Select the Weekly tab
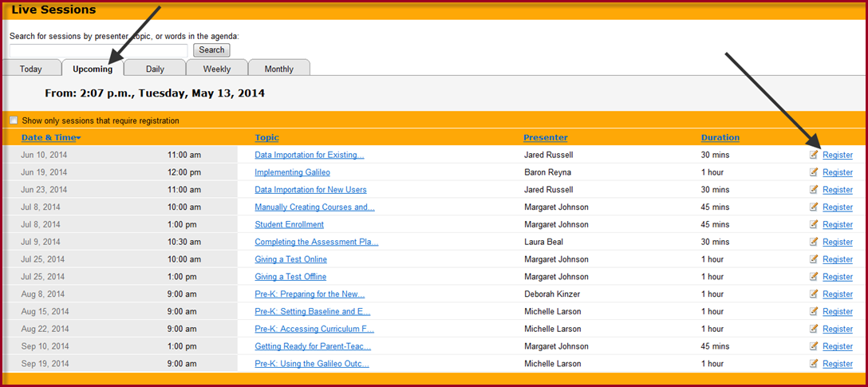 click(x=217, y=69)
